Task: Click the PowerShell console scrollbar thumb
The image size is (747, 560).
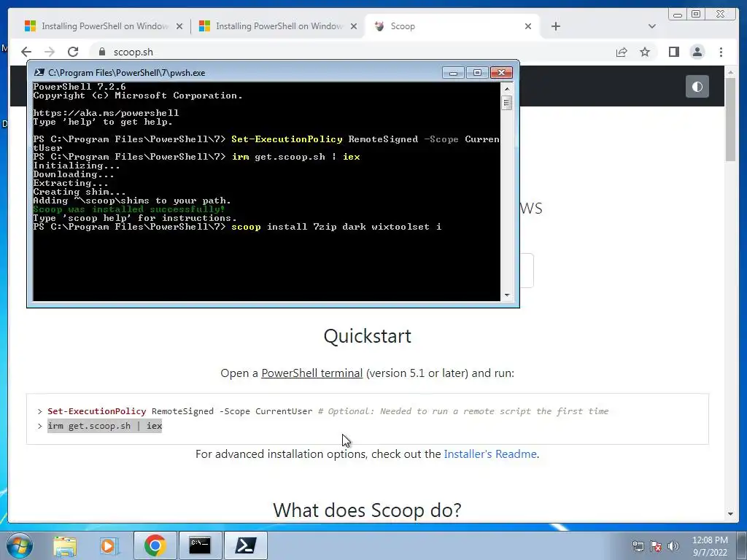Action: point(507,103)
